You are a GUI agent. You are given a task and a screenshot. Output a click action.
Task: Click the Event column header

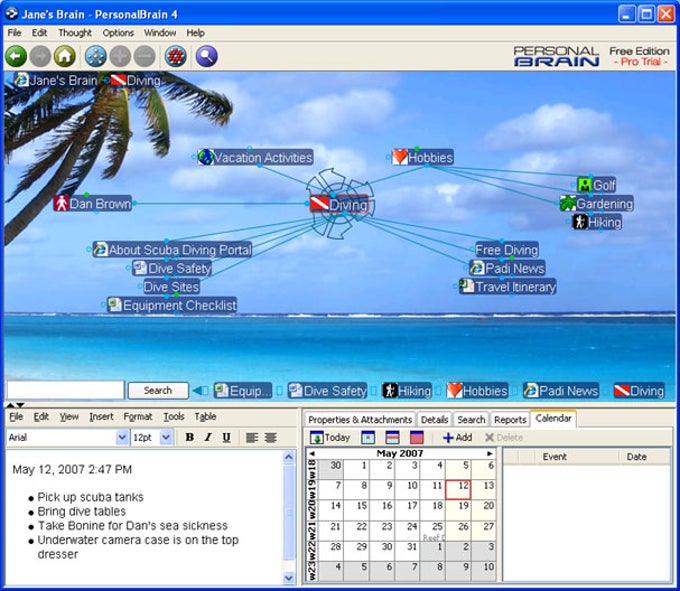click(555, 457)
